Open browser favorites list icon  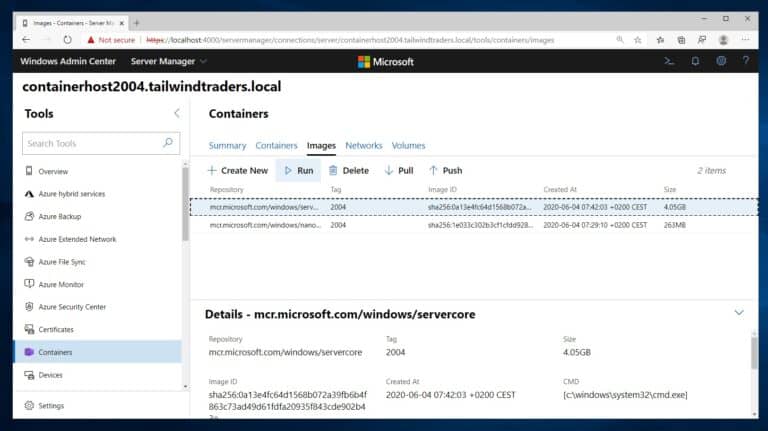coord(660,40)
